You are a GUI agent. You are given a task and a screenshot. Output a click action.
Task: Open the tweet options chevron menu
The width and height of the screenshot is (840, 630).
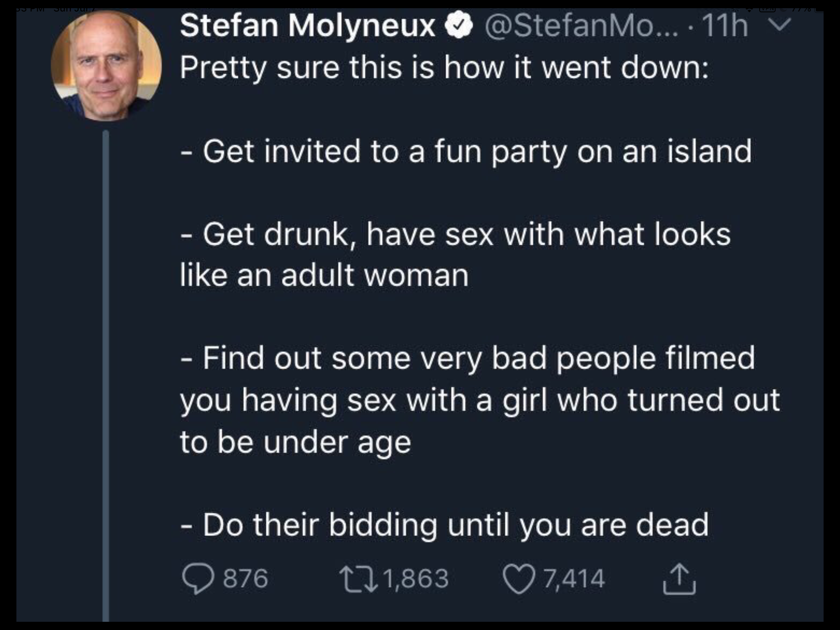tap(778, 25)
